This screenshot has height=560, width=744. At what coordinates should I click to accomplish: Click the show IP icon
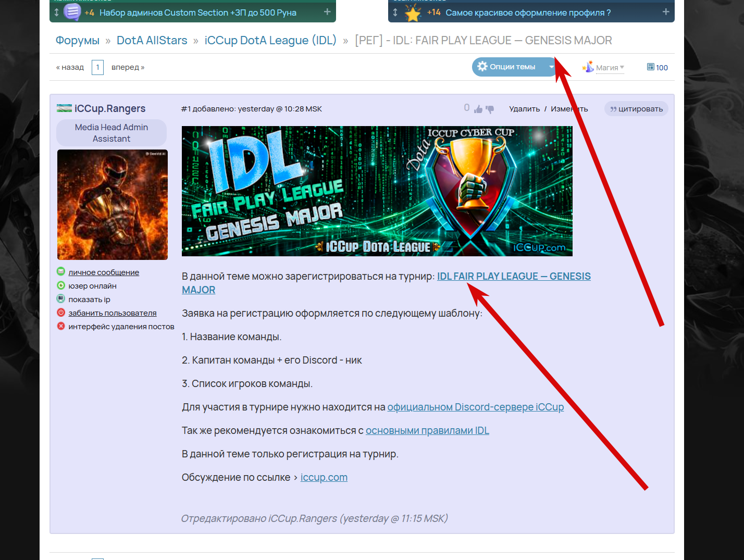[61, 298]
